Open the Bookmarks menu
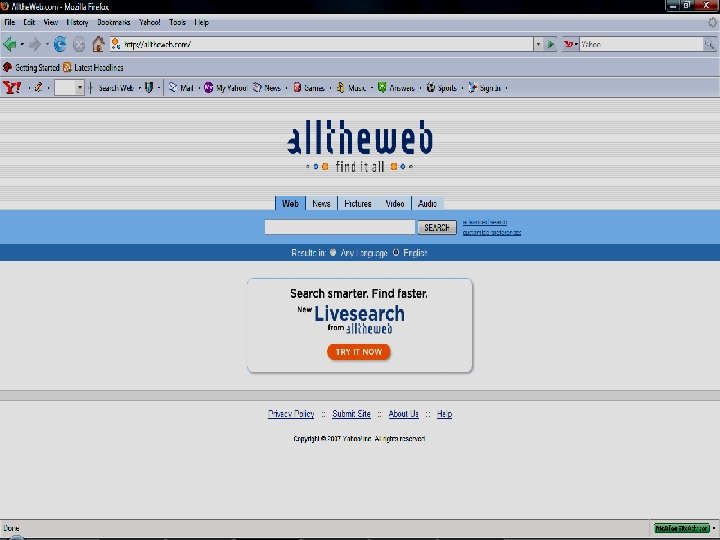 pos(113,22)
